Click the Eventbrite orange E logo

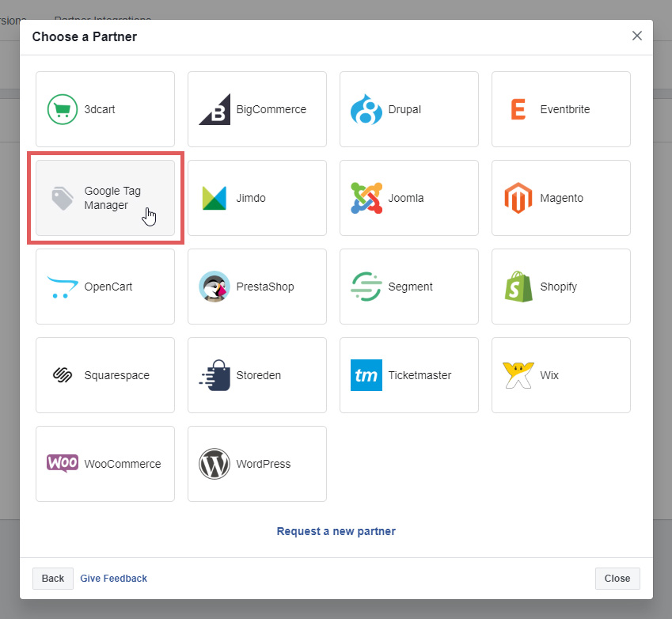pyautogui.click(x=518, y=109)
